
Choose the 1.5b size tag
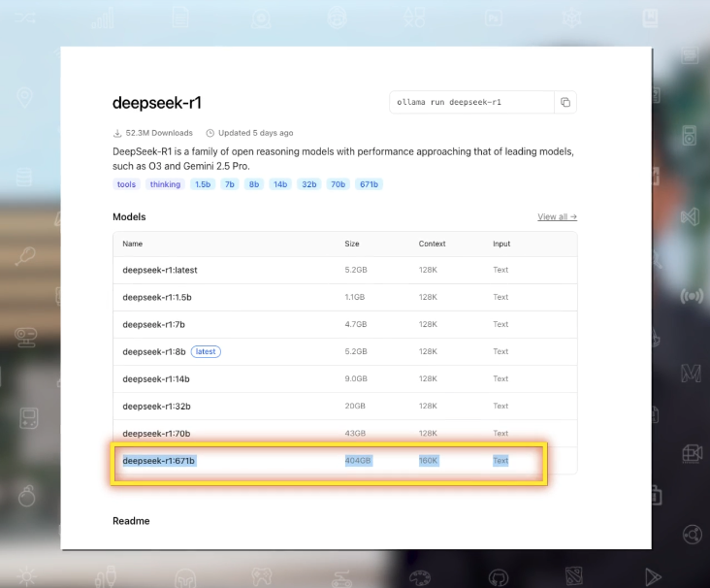[203, 184]
